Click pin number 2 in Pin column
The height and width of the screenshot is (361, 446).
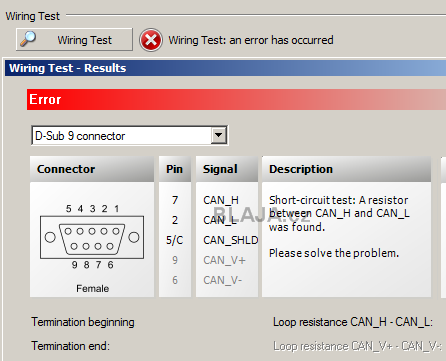[x=175, y=220]
